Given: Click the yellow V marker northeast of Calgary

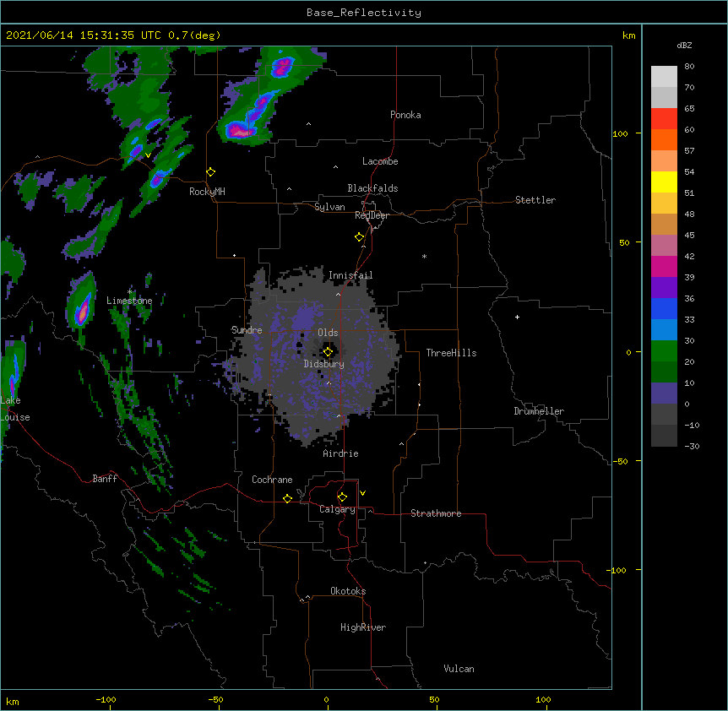Looking at the screenshot, I should point(362,493).
